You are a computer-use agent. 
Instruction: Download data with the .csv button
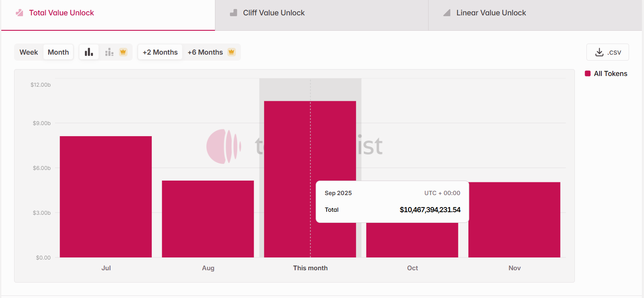pos(608,52)
